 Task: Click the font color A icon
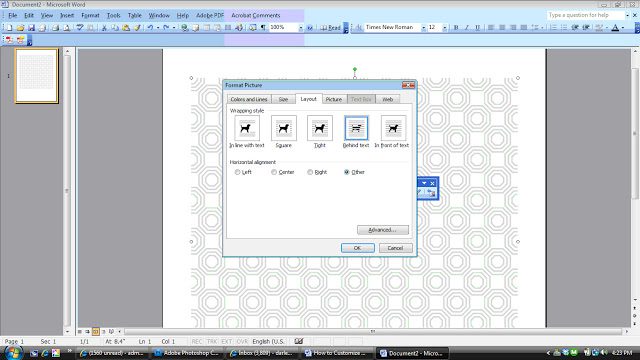(615, 27)
